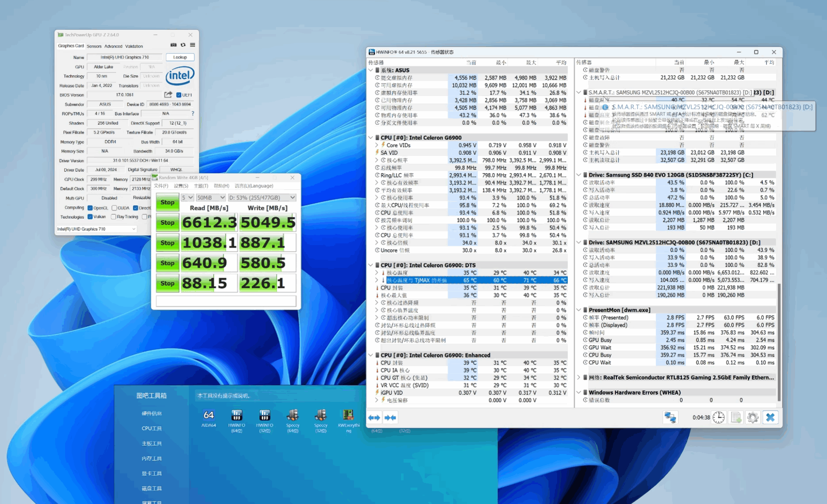Click Stop button beside 1038.1 result

pos(168,243)
